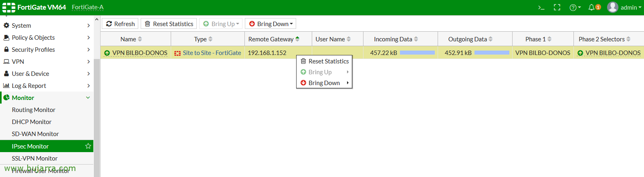Toggle fullscreen mode icon
Image resolution: width=644 pixels, height=177 pixels.
point(557,7)
